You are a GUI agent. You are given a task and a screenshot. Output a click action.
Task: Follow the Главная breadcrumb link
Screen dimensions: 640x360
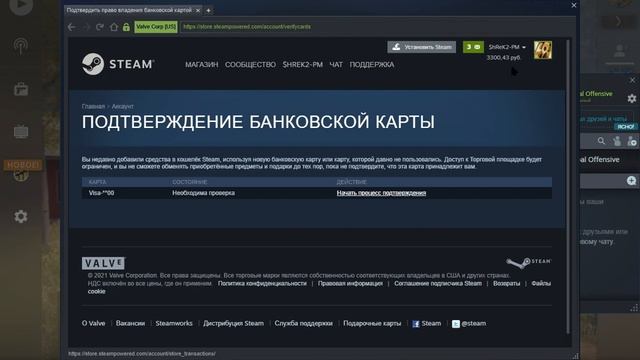[93, 106]
